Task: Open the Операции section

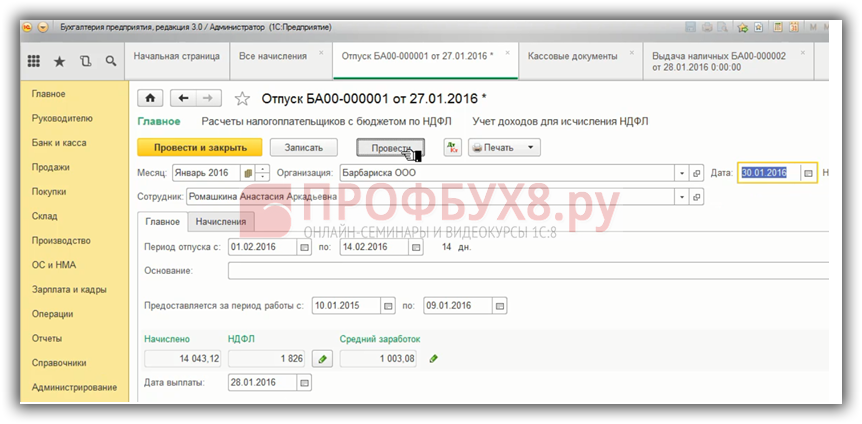Action: coord(52,314)
